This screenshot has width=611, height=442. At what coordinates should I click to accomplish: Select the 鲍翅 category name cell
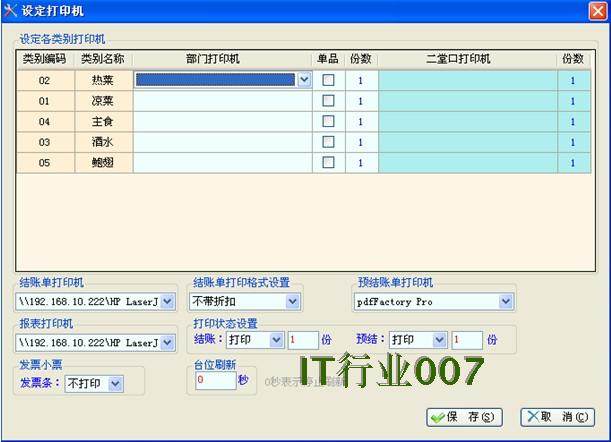(103, 163)
